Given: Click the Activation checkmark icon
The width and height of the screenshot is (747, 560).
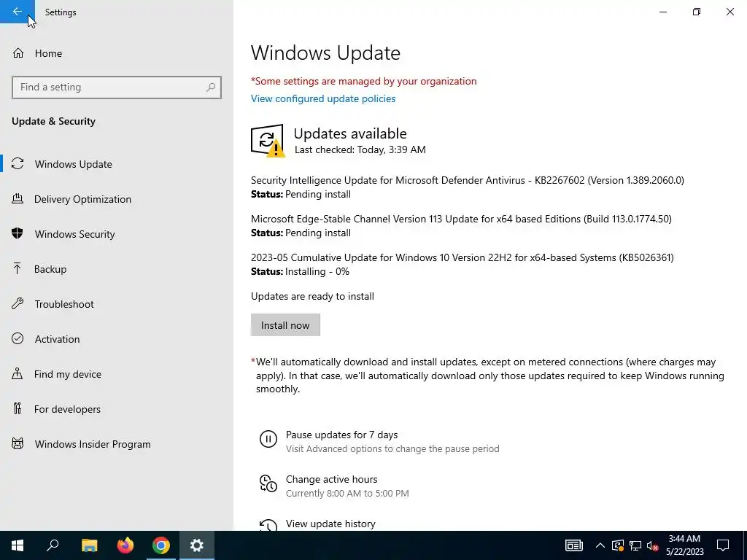Looking at the screenshot, I should (x=18, y=338).
